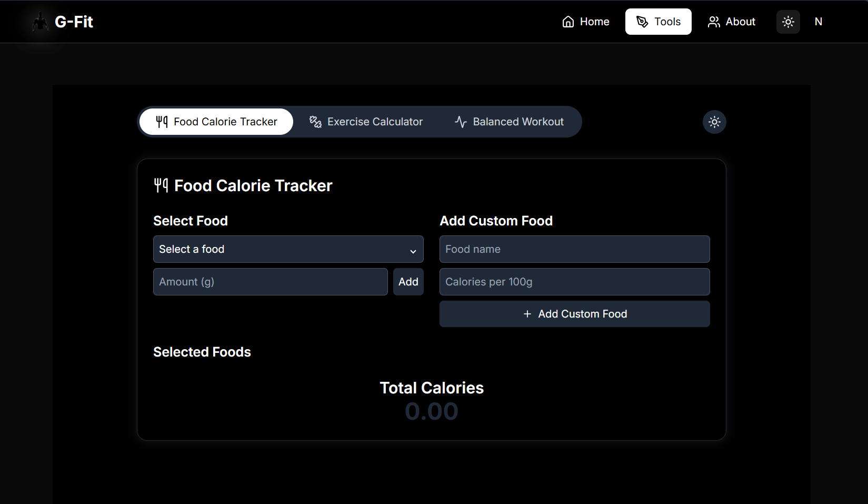The width and height of the screenshot is (868, 504).
Task: Click the Total Calories label
Action: pyautogui.click(x=432, y=388)
